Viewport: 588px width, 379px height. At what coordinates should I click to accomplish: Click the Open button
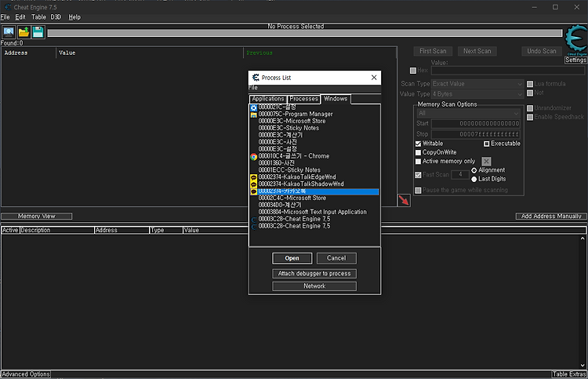pos(292,258)
